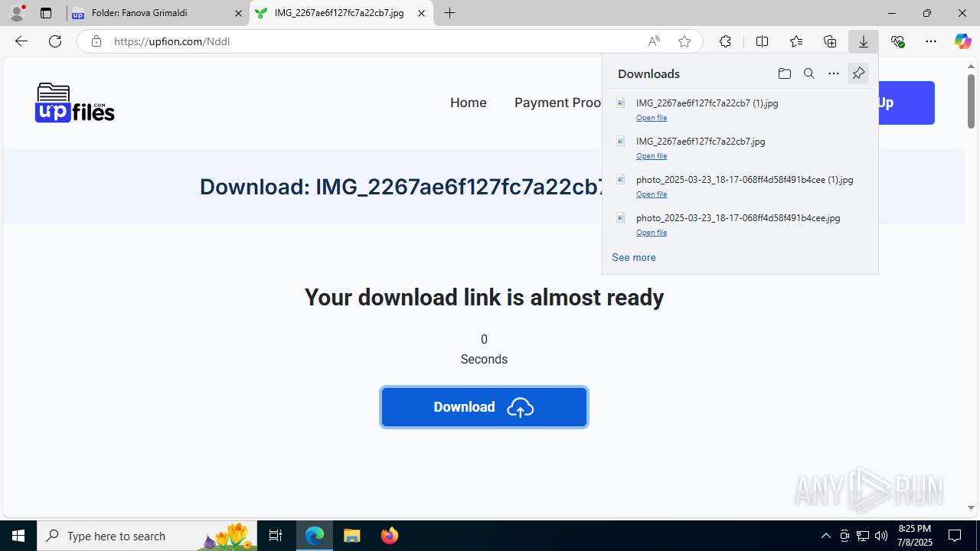Open Microsoft Edge from the taskbar
980x551 pixels.
coord(315,536)
